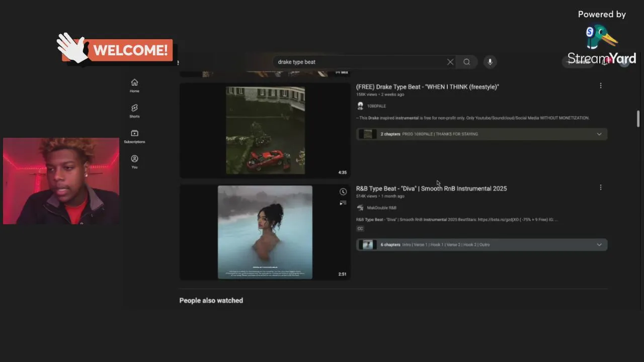Play the woman in water thumbnail
Screen dimensions: 644x362
[x=265, y=232]
